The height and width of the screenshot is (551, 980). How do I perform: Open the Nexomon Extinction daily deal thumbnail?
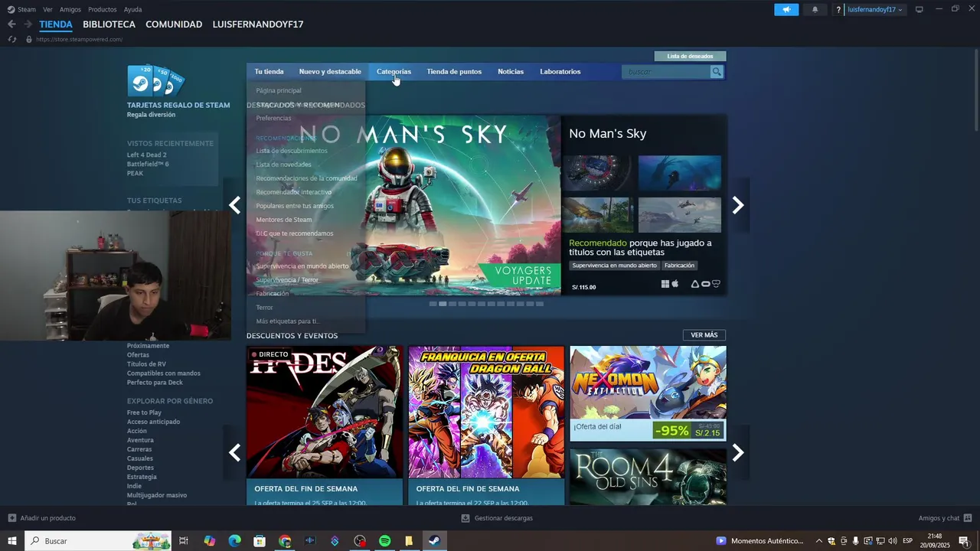point(648,383)
